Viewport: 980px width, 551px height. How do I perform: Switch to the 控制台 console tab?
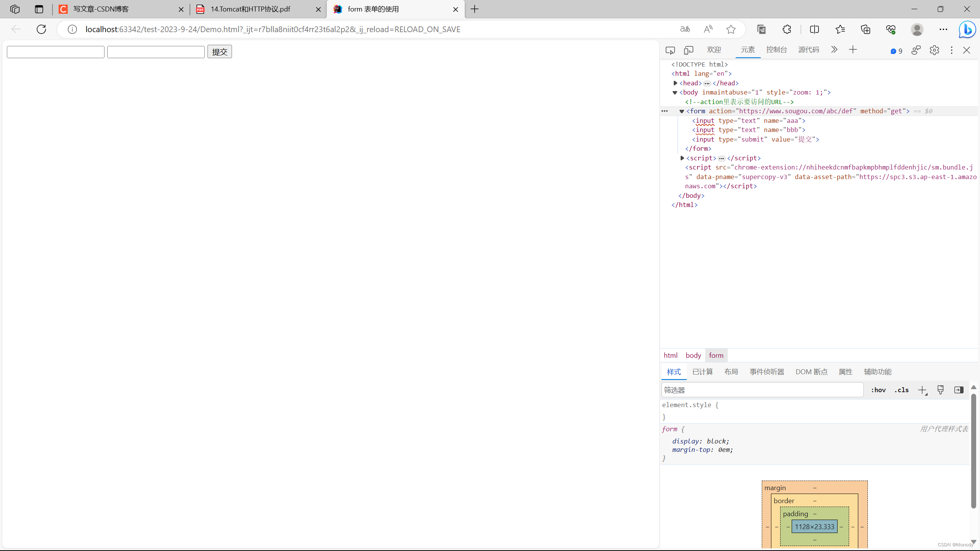776,50
